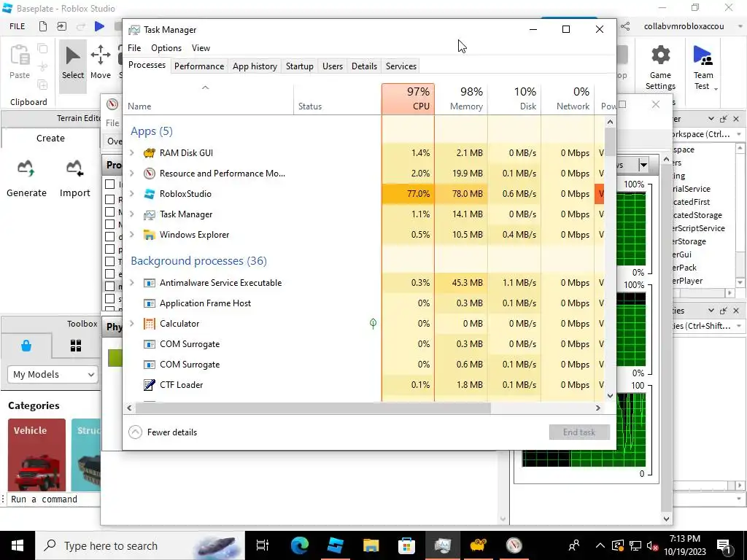This screenshot has height=560, width=747.
Task: Expand Resource and Performance Monitor row
Action: [132, 174]
